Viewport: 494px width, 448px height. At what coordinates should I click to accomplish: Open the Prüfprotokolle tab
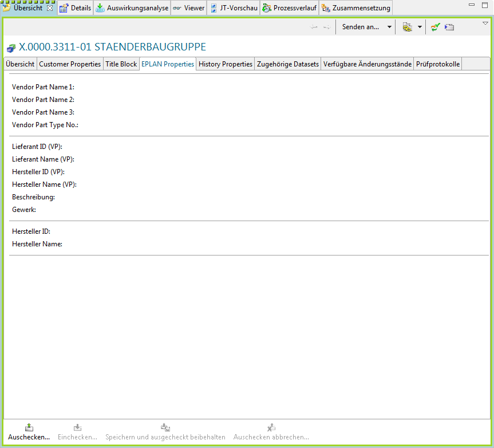438,64
